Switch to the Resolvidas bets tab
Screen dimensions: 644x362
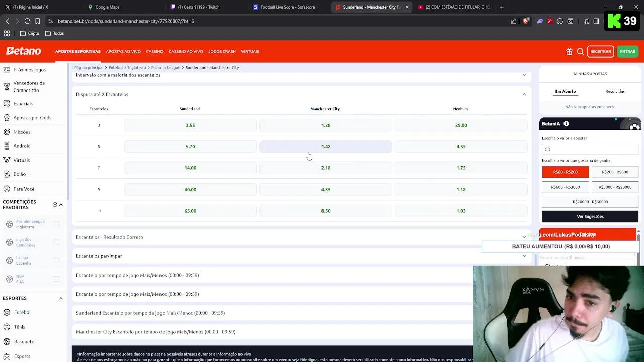[x=615, y=91]
